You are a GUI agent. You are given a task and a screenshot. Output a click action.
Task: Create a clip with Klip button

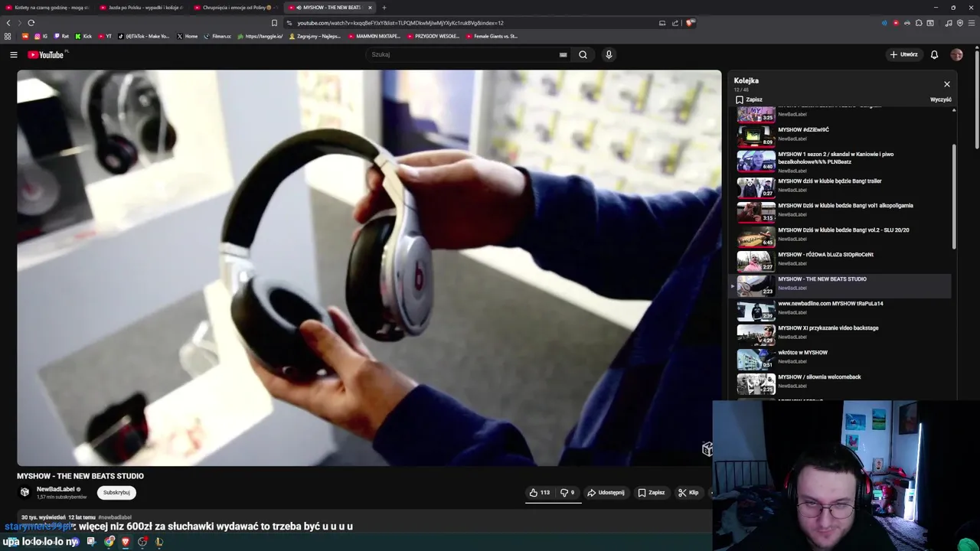point(688,492)
